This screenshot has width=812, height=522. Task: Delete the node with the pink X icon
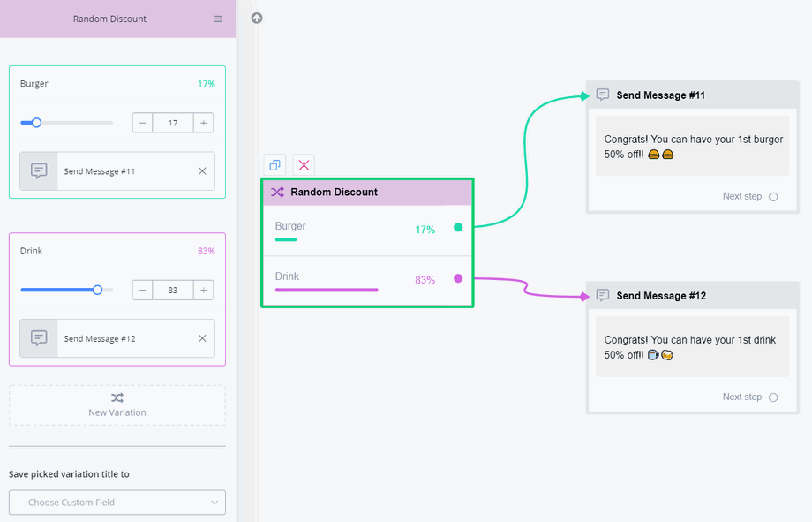(x=304, y=165)
